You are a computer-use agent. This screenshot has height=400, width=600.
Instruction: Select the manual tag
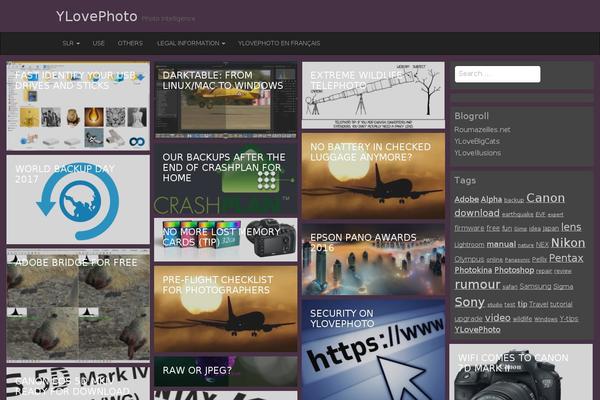click(501, 244)
